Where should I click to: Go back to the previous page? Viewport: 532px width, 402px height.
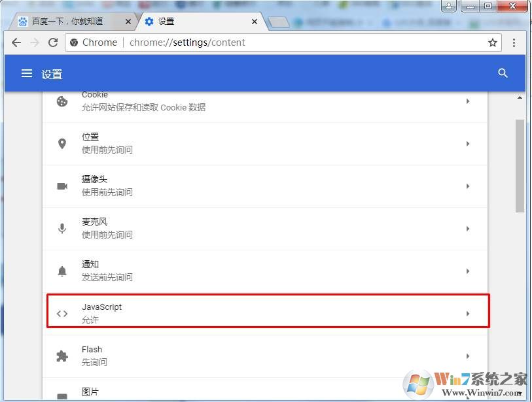[x=16, y=42]
